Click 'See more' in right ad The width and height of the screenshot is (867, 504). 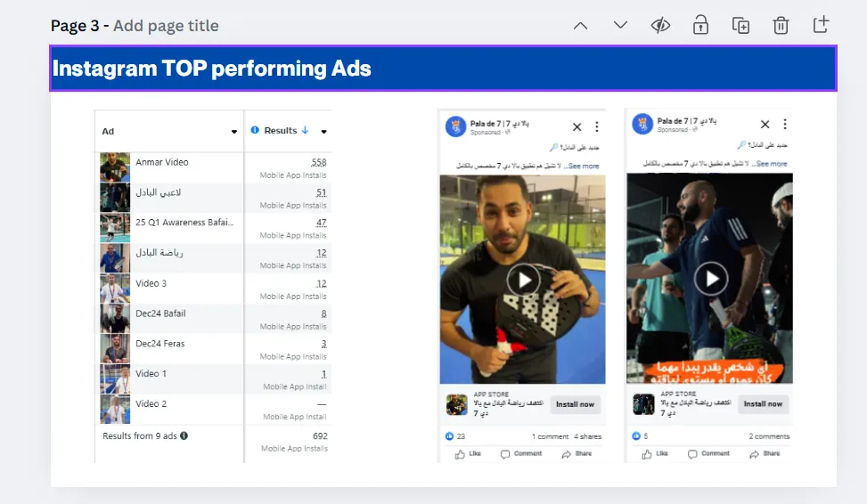[772, 164]
